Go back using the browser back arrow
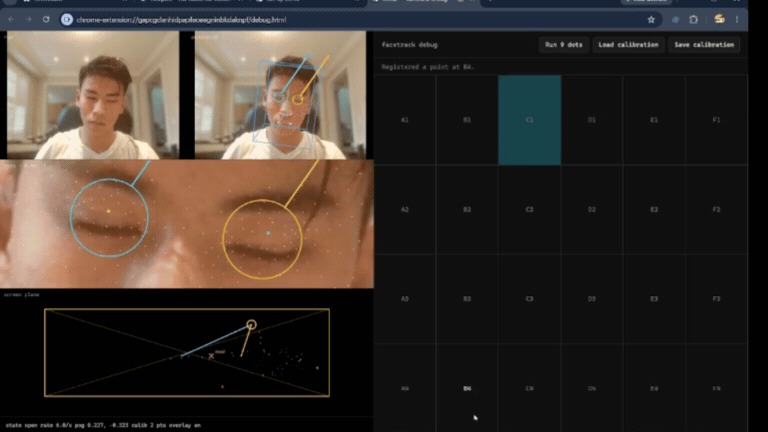This screenshot has width=768, height=432. tap(11, 20)
